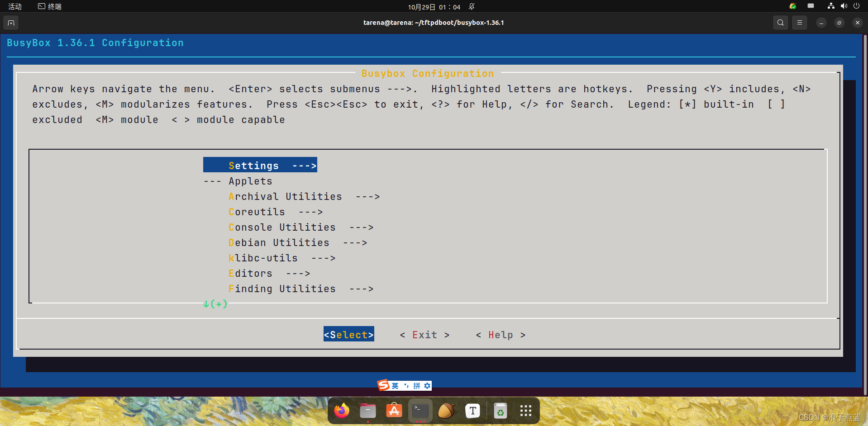Screen dimensions: 868x426
Task: Click the Exit button
Action: coord(424,335)
